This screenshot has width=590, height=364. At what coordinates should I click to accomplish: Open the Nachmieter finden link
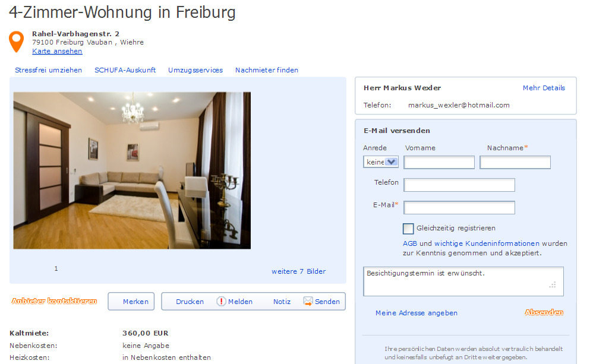point(266,70)
